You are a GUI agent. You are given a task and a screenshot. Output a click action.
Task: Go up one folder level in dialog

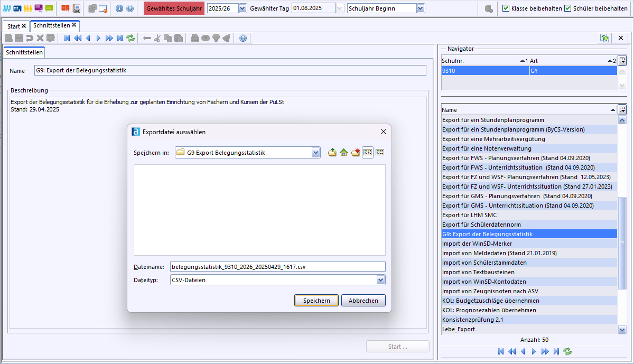coord(332,153)
